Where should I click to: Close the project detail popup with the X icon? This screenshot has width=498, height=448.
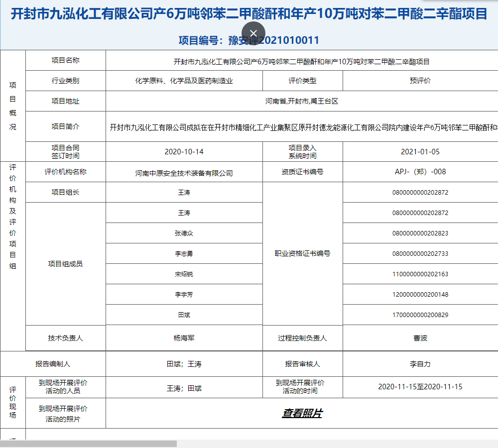point(253,33)
